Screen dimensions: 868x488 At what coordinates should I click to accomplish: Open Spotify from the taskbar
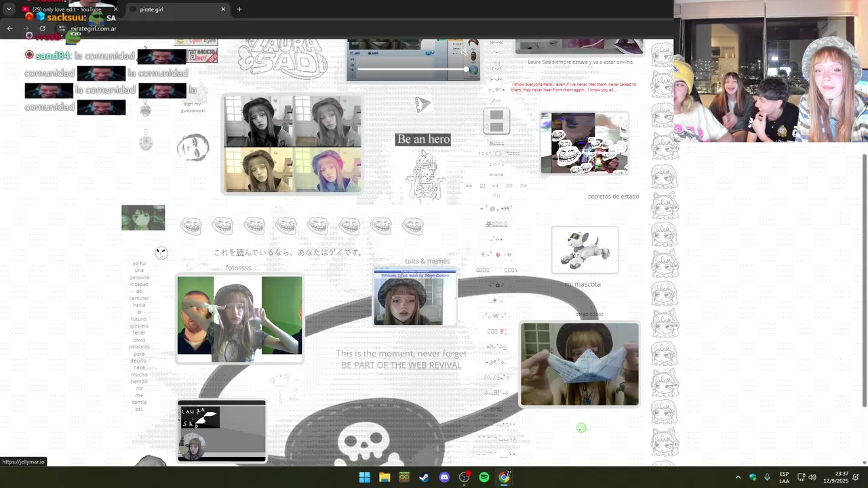click(484, 477)
